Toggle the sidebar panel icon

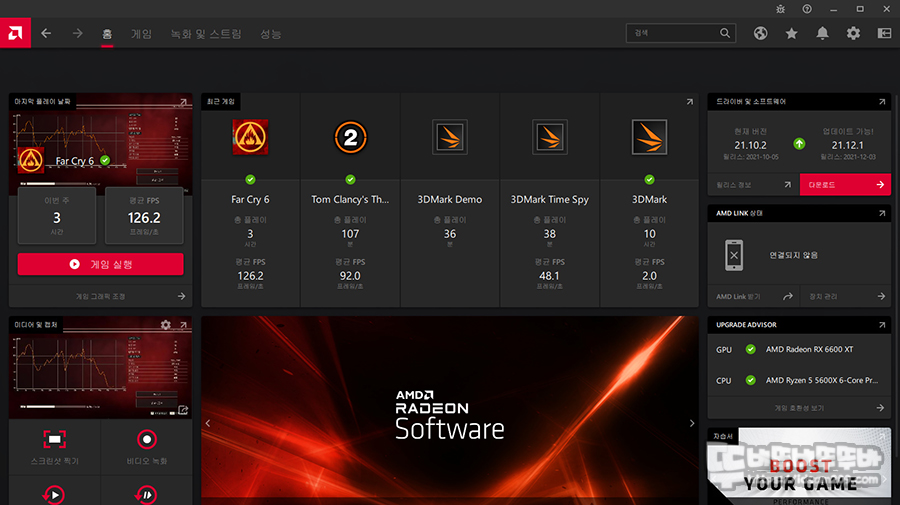click(885, 33)
